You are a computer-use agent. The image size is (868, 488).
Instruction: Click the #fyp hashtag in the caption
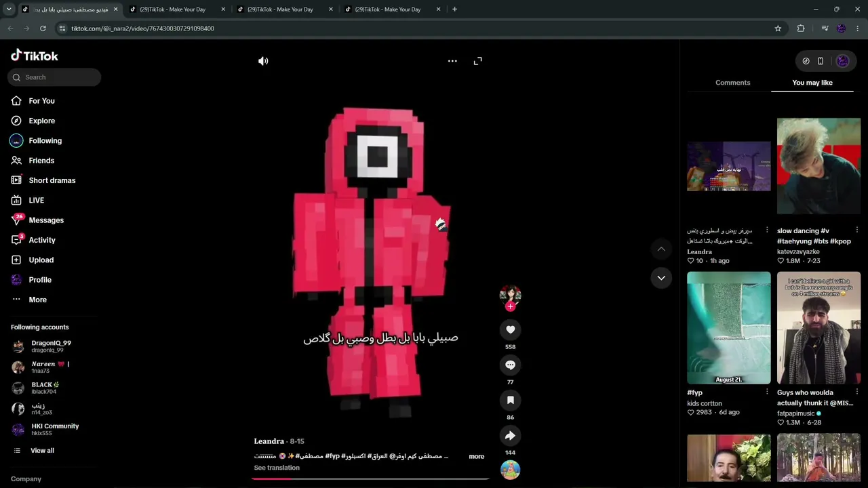332,456
